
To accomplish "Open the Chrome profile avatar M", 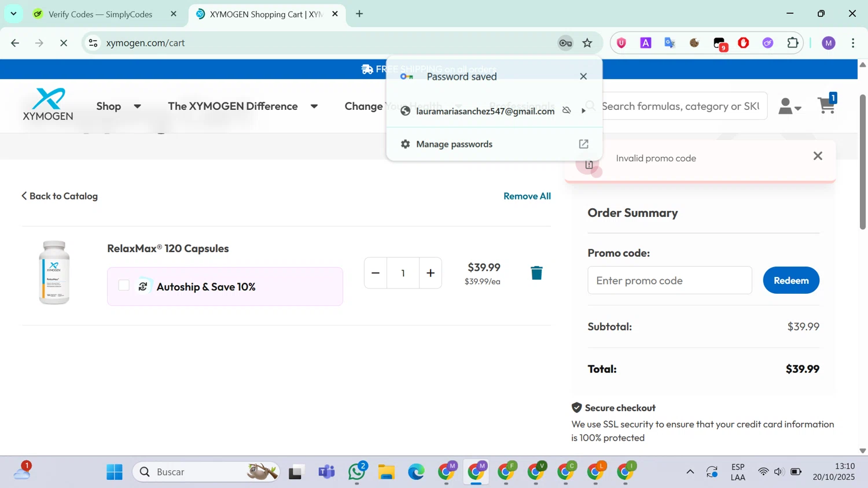I will 829,43.
